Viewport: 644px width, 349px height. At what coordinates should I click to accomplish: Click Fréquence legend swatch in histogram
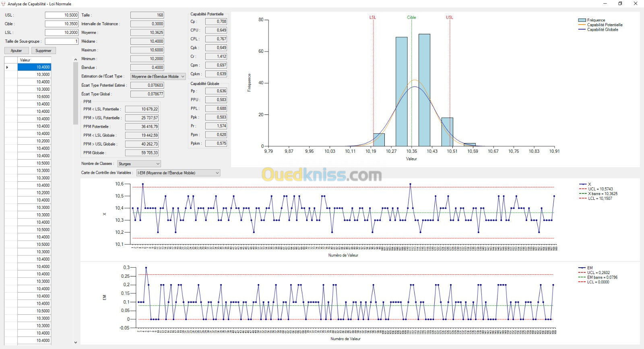coord(582,20)
